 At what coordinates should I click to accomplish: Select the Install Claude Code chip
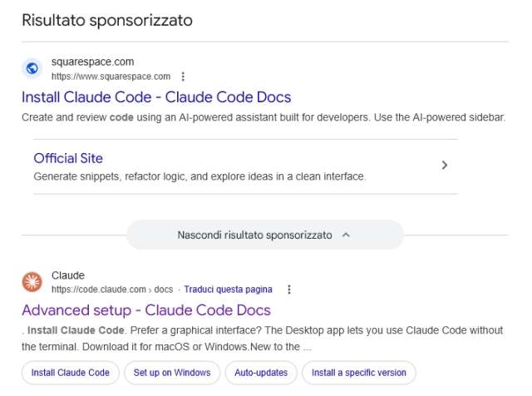(71, 373)
